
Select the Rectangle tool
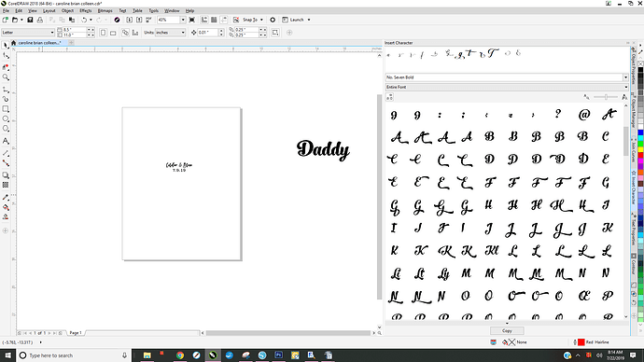[6, 109]
